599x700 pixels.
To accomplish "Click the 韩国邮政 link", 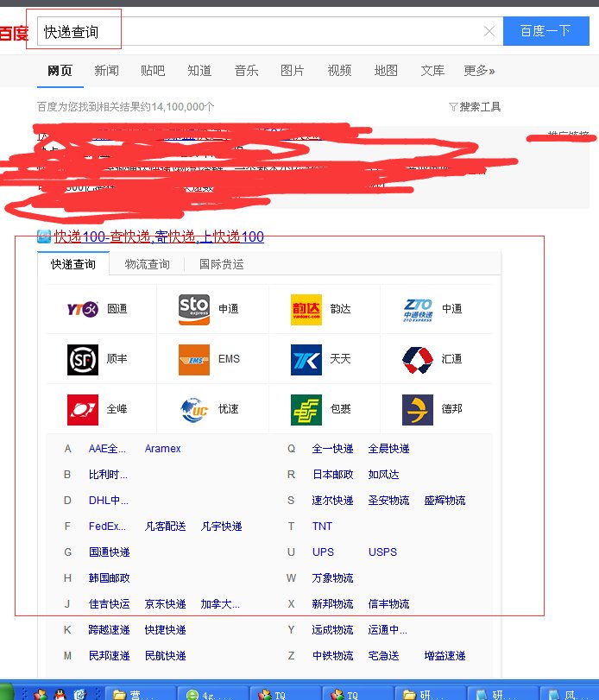I will (x=110, y=578).
